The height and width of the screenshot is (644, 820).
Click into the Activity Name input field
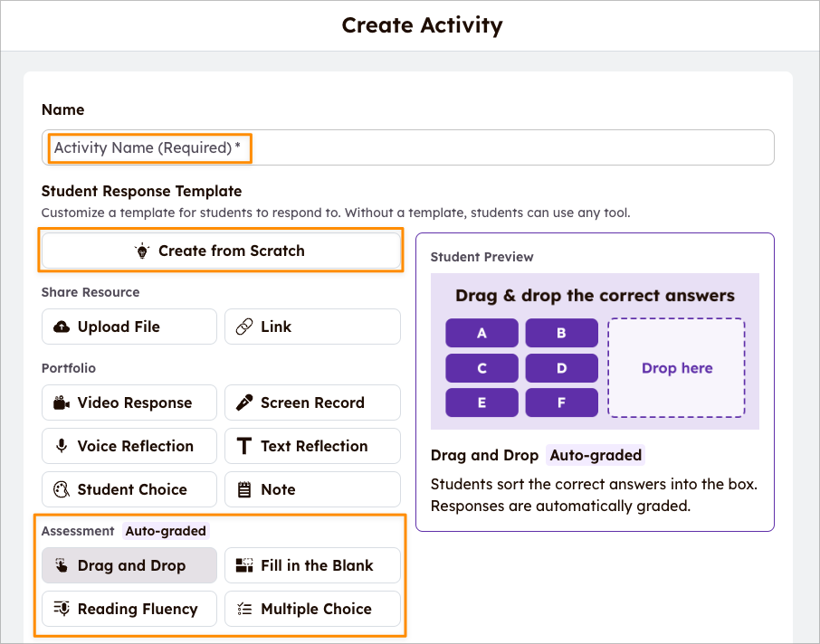tap(408, 147)
